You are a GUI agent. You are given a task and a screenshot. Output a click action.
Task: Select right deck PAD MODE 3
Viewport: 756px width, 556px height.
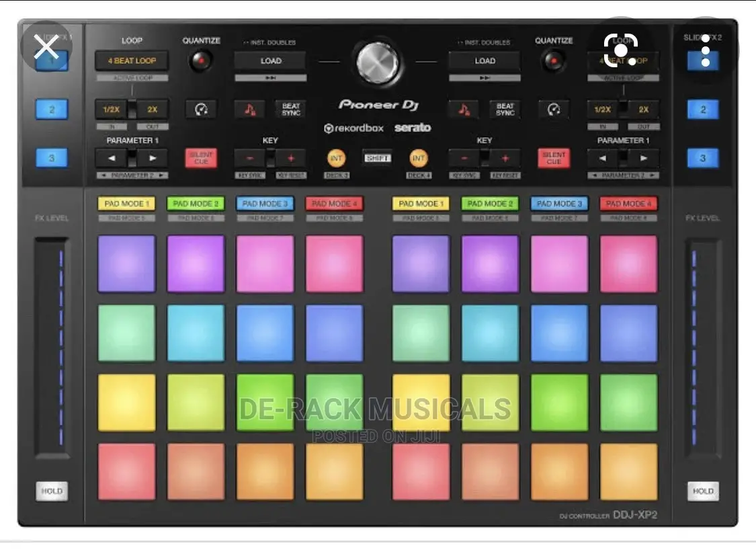click(x=559, y=204)
